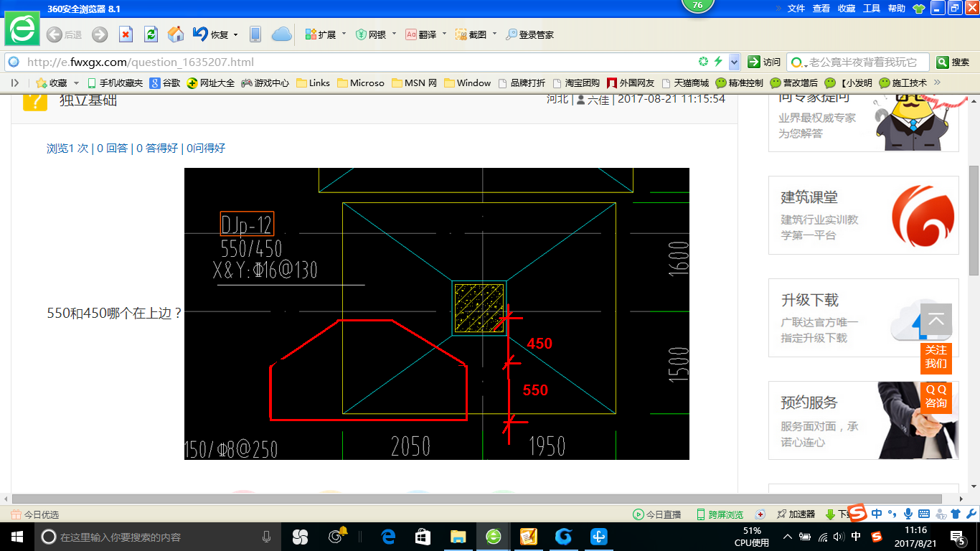Click the 360 browser green logo
The width and height of the screenshot is (980, 551).
23,30
